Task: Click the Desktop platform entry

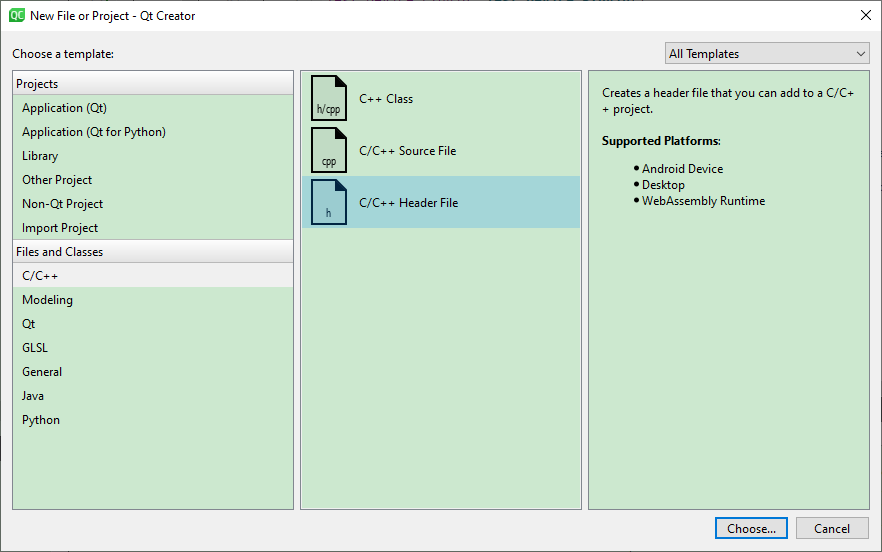Action: pyautogui.click(x=663, y=185)
